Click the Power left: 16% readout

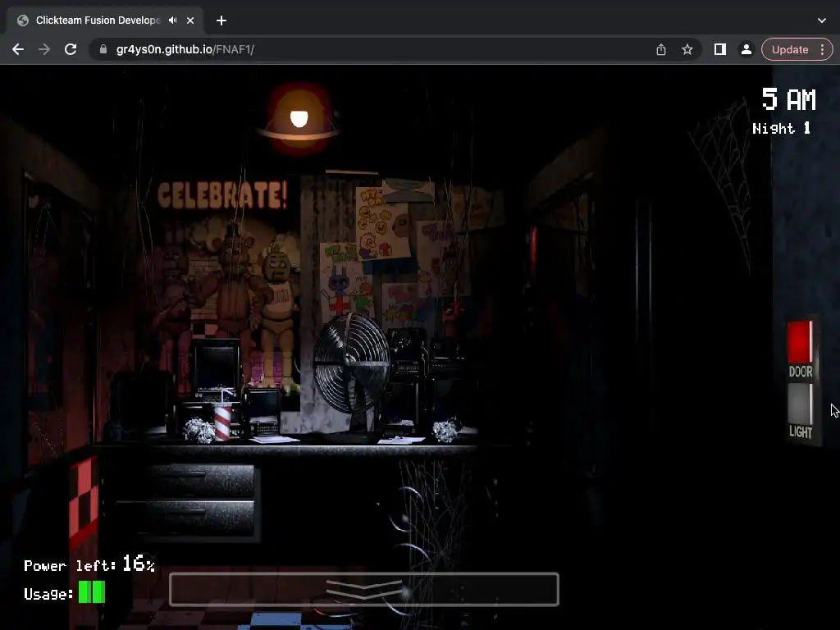89,564
